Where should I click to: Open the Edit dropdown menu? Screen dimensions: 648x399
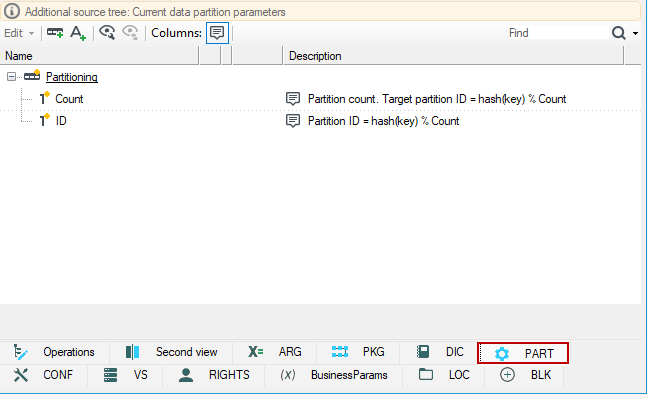[19, 33]
